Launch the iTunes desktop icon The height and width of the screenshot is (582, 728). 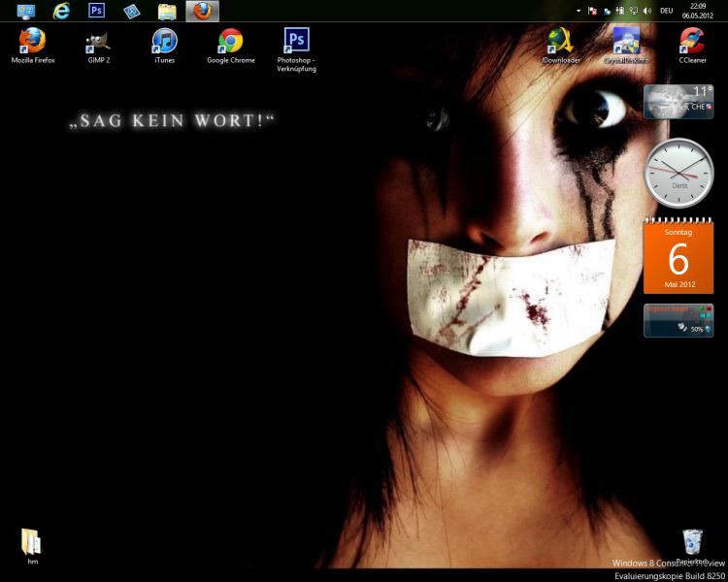pos(165,42)
